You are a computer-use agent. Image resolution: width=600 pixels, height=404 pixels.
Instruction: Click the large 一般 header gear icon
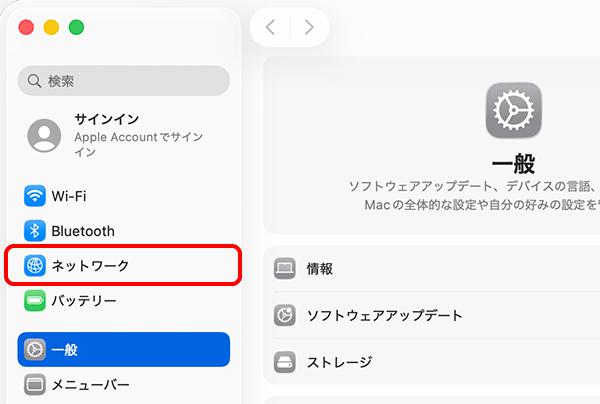[x=513, y=109]
